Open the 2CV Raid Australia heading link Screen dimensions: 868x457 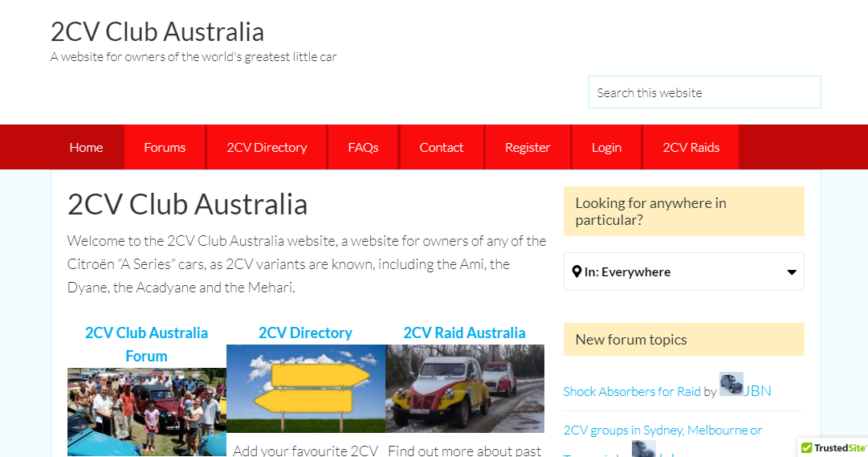[x=464, y=333]
